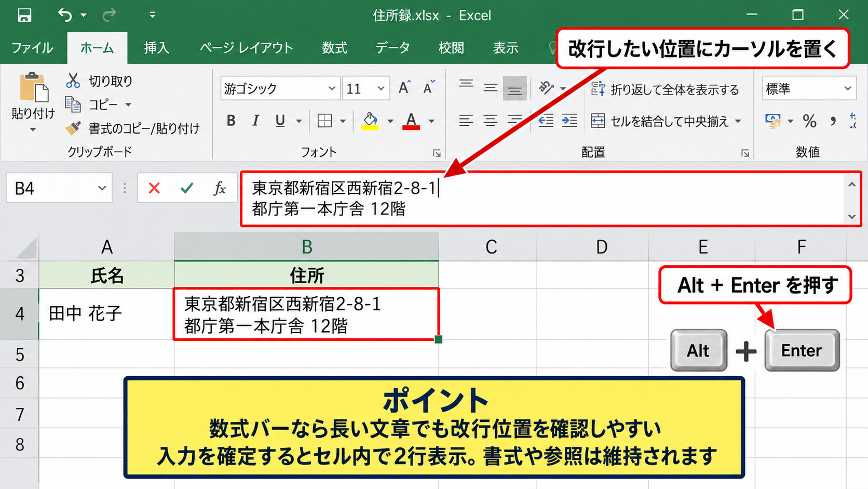The image size is (868, 489).
Task: Click the borders grid icon
Action: pos(325,121)
